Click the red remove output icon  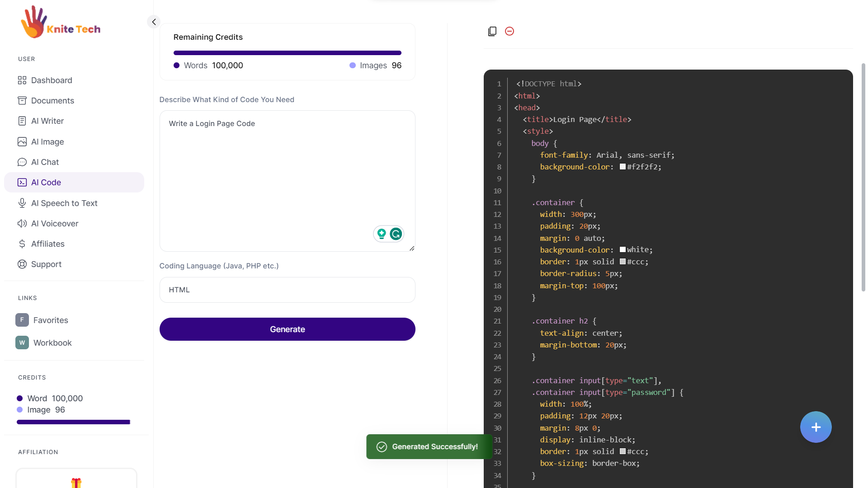509,31
